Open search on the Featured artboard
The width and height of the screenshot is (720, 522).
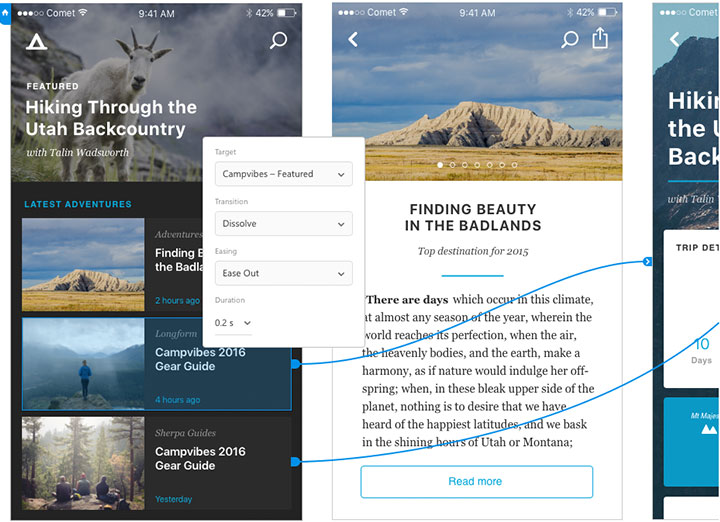click(278, 40)
